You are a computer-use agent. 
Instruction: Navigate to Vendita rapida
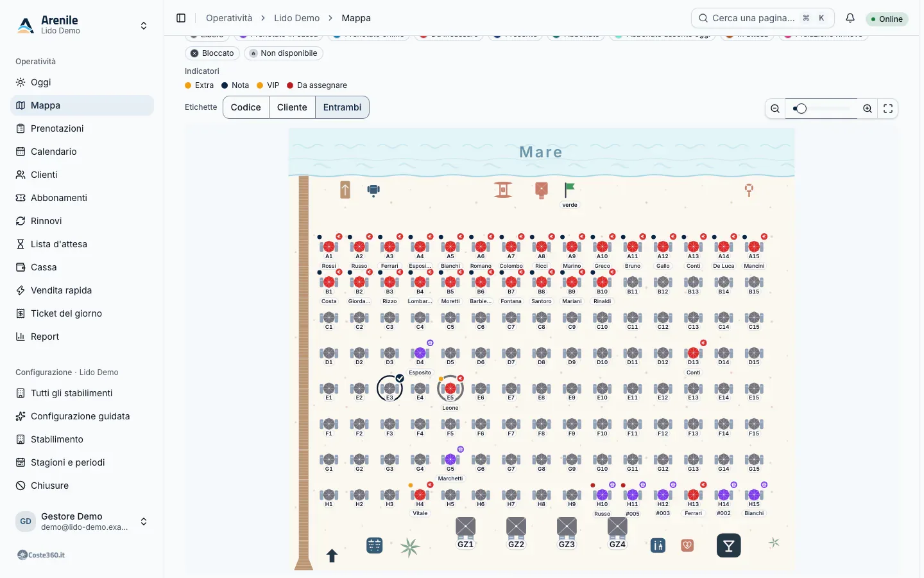click(x=82, y=290)
